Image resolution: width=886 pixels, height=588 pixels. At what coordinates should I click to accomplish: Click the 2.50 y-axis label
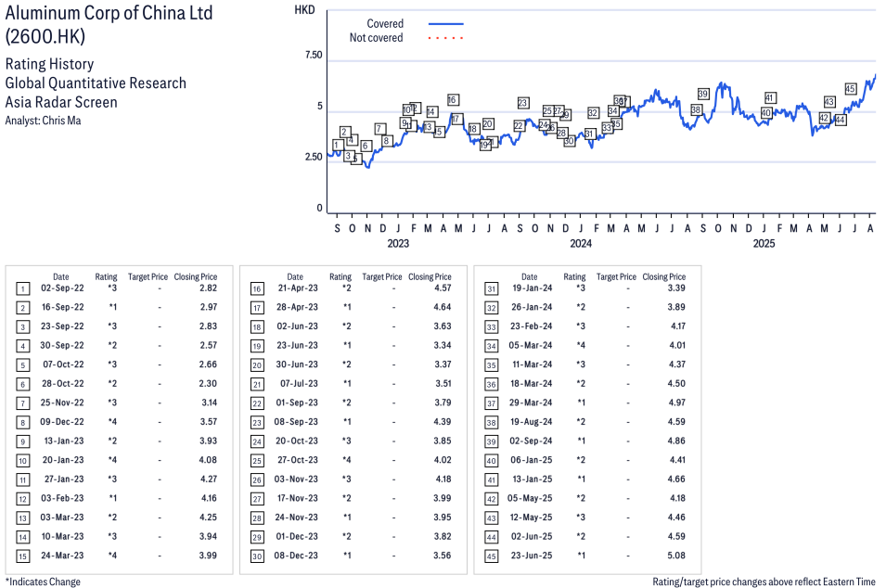click(x=314, y=157)
